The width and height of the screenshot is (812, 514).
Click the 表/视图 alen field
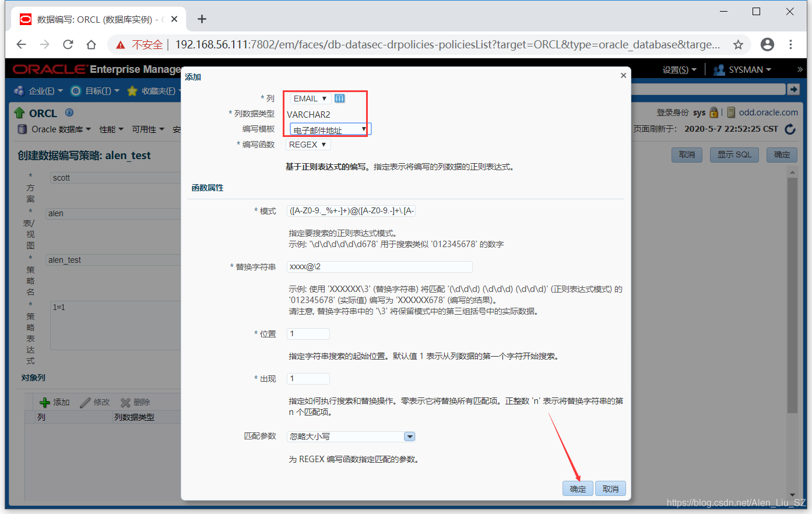pyautogui.click(x=113, y=213)
